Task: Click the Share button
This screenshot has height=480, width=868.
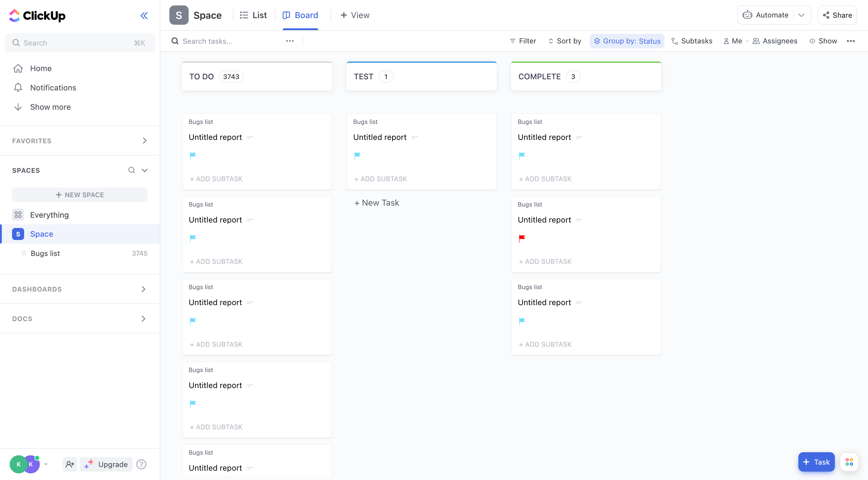Action: (x=837, y=15)
